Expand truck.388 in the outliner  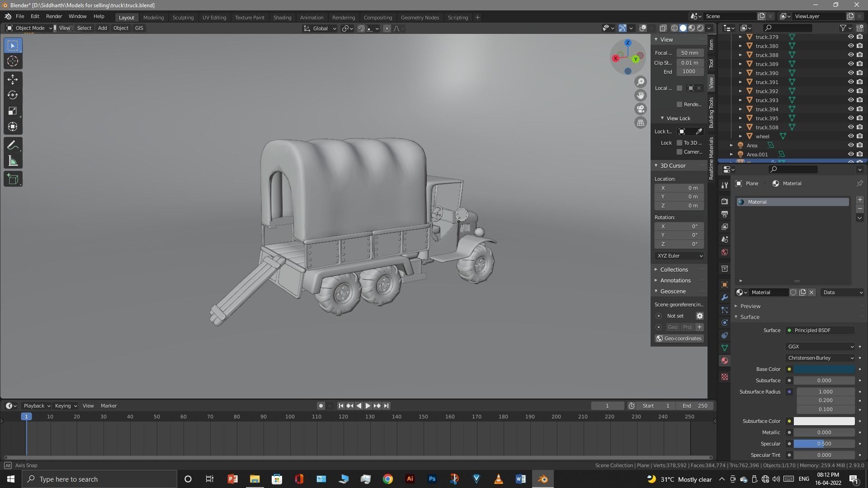(x=740, y=55)
